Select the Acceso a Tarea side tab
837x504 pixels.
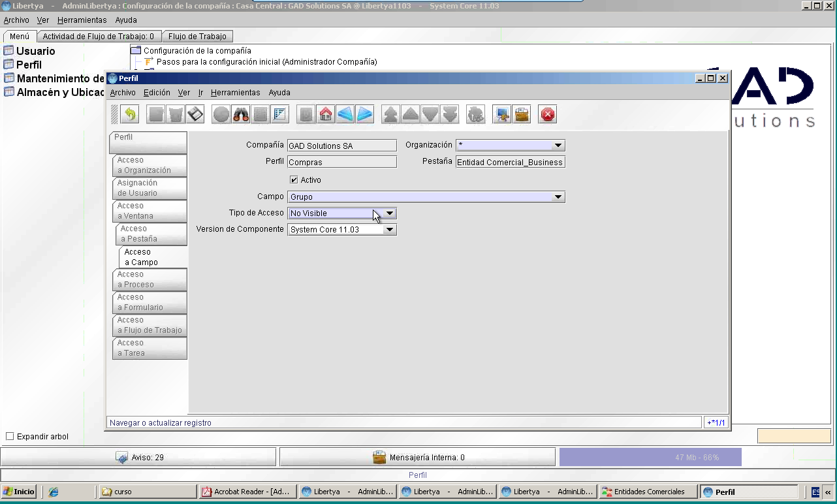tap(150, 348)
